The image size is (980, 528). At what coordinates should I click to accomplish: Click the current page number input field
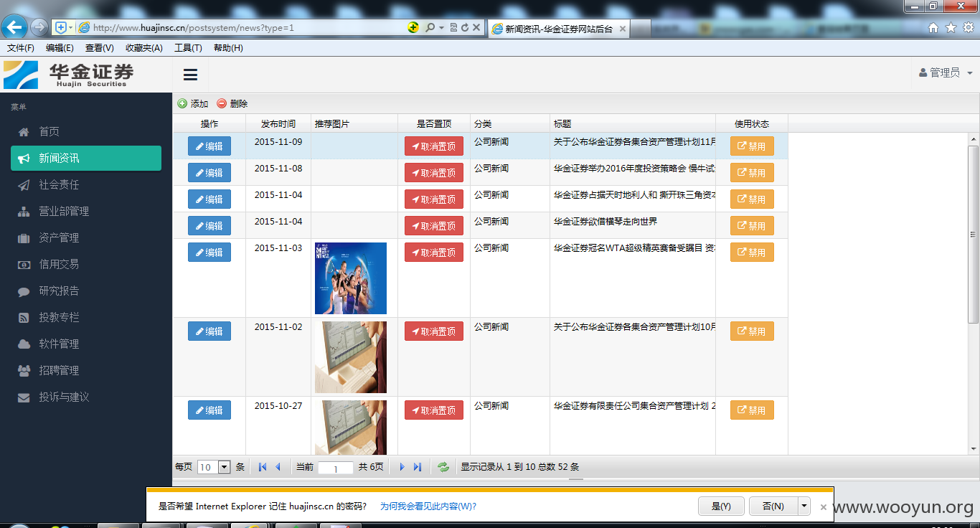coord(336,468)
